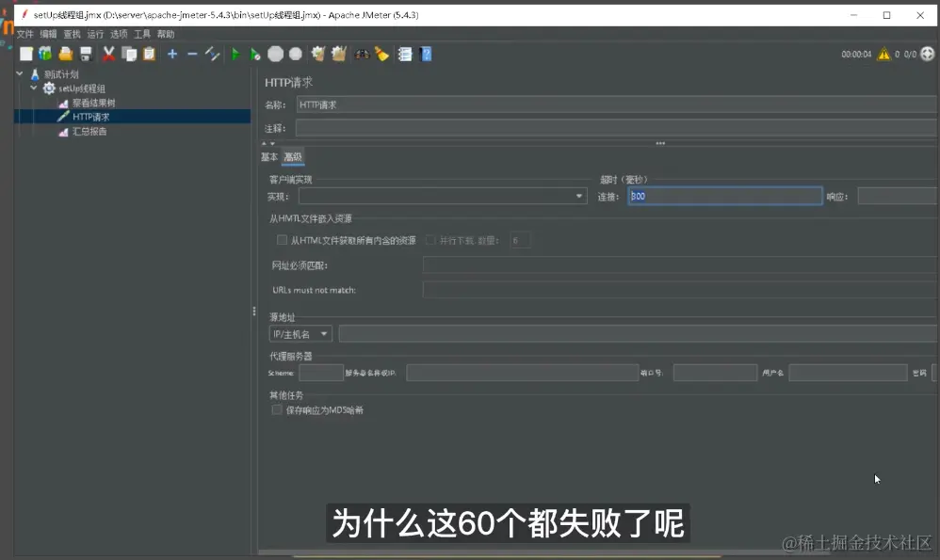
Task: Select 测试计划 in the tree
Action: tap(61, 74)
